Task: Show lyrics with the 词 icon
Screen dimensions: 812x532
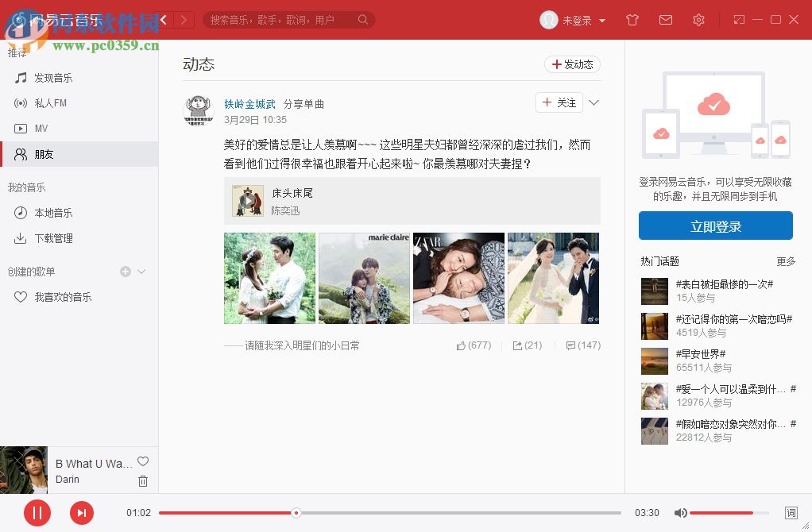Action: click(791, 512)
